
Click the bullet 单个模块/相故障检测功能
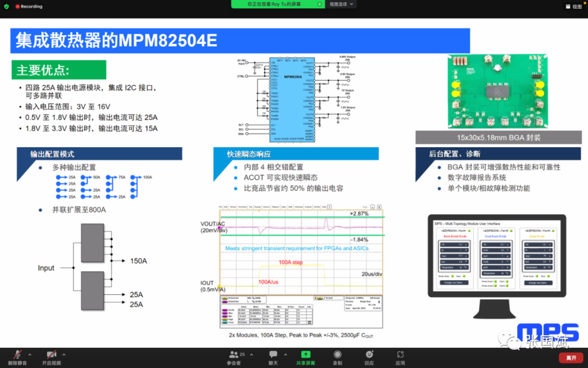tap(488, 188)
